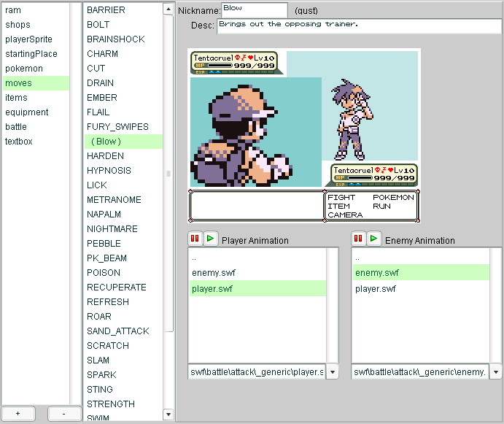This screenshot has height=424, width=504.
Task: Pause the Enemy Animation
Action: [x=358, y=239]
